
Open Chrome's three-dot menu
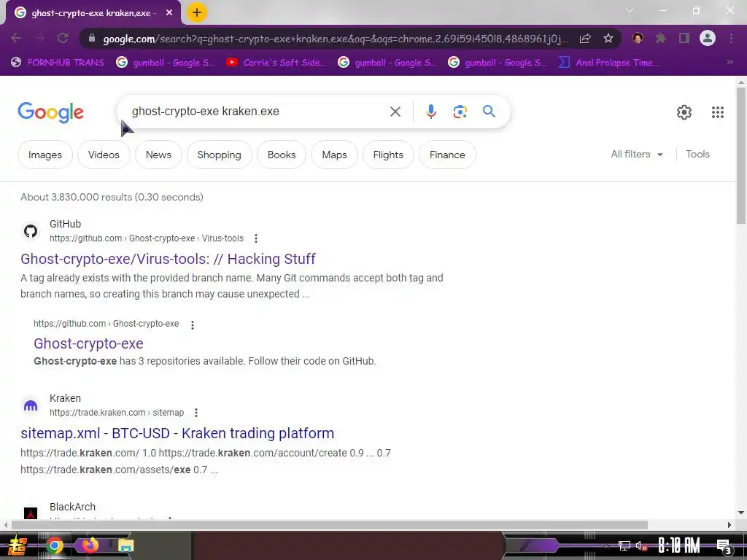tap(731, 38)
